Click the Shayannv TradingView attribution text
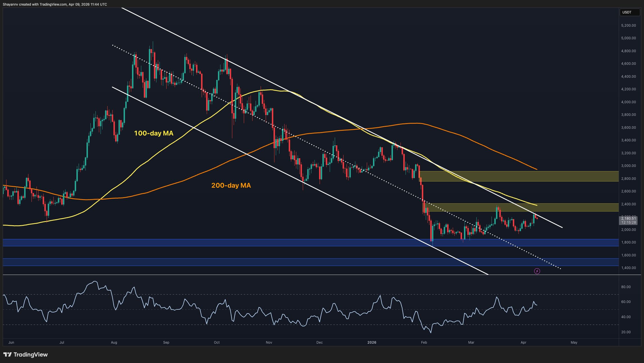 [x=55, y=4]
